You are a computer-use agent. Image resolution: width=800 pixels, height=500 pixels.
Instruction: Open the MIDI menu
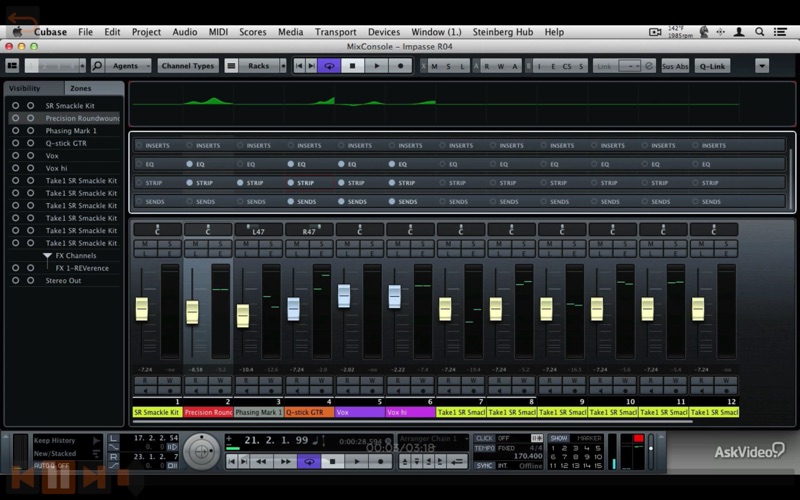(218, 32)
